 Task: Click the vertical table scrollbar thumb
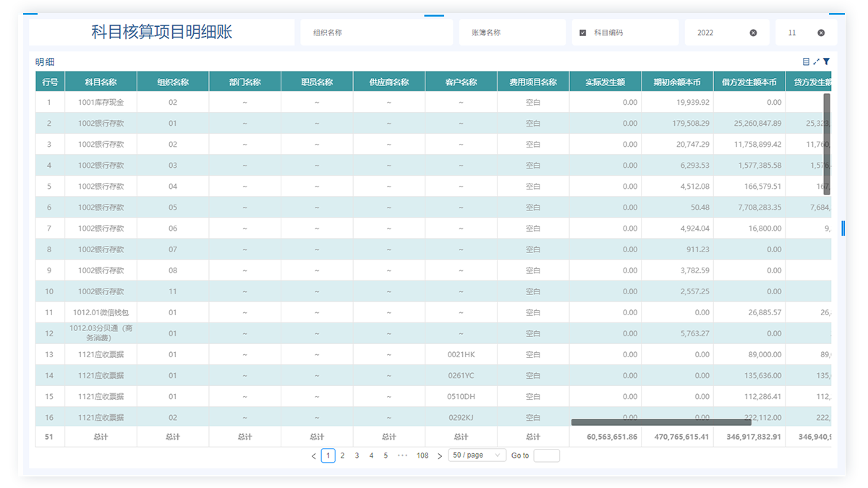pos(827,143)
